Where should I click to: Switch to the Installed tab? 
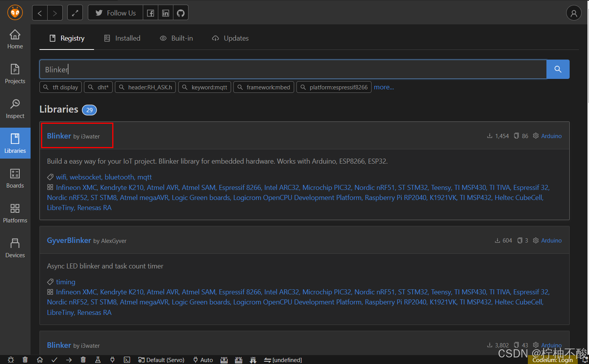click(122, 38)
